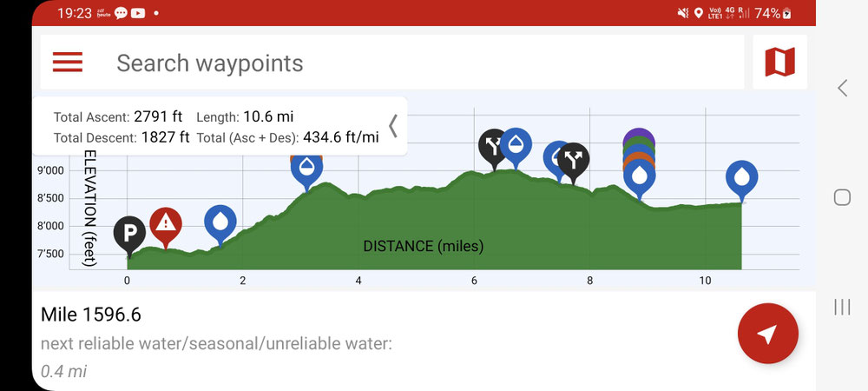Image resolution: width=868 pixels, height=391 pixels.
Task: Select the red warning triangle marker
Action: [166, 224]
